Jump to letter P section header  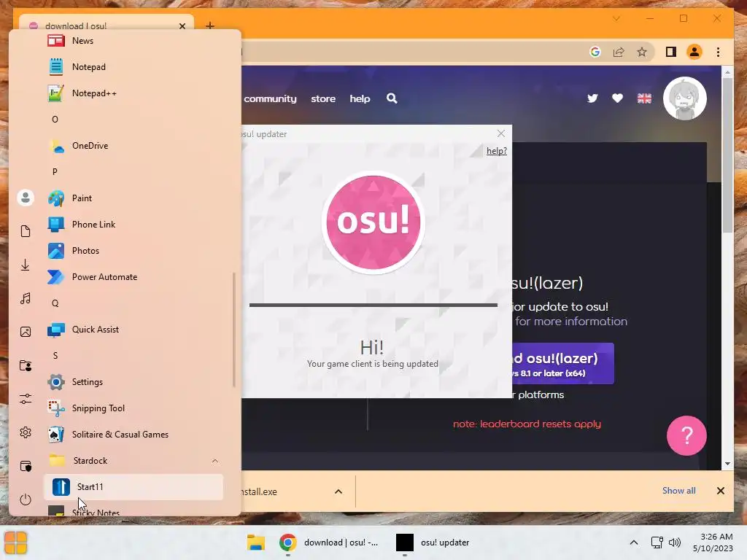tap(55, 171)
